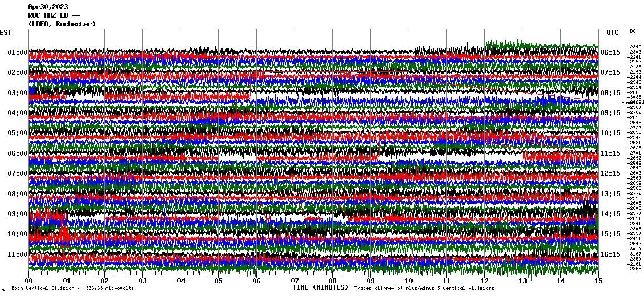This screenshot has width=644, height=296.
Task: Click the 06:15 UTC time label
Action: tap(610, 52)
